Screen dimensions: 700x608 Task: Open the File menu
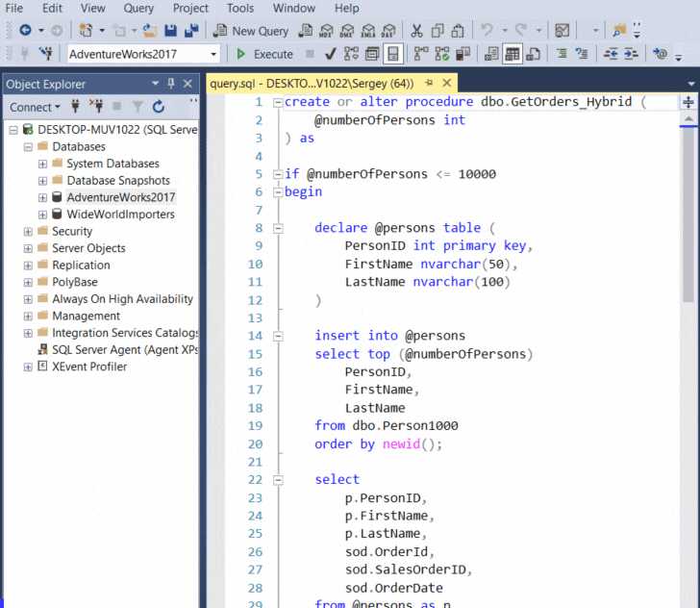(13, 8)
